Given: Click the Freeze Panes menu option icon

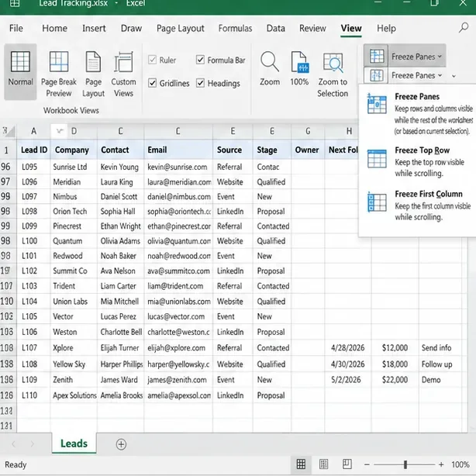Looking at the screenshot, I should 377,104.
